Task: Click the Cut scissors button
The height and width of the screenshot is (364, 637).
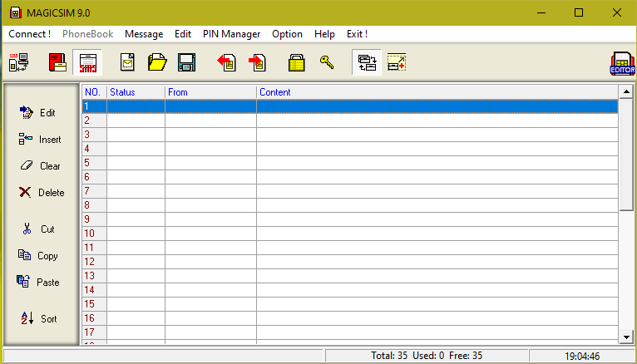Action: coord(38,229)
